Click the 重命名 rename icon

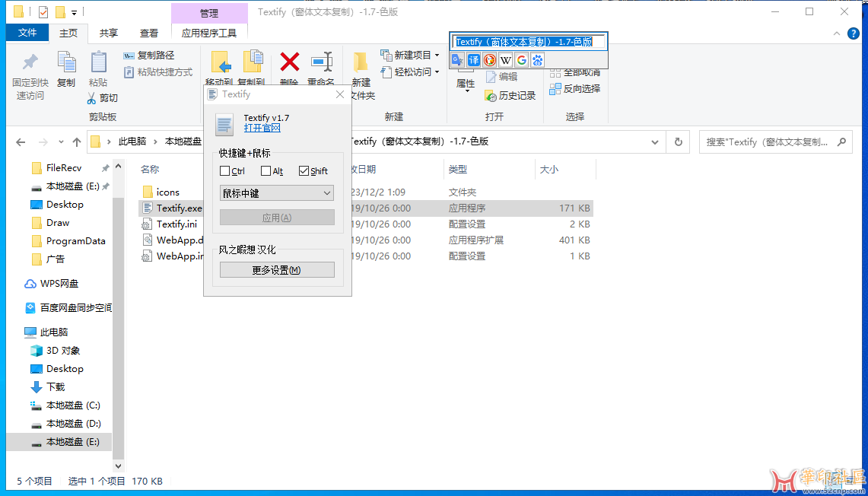(321, 62)
